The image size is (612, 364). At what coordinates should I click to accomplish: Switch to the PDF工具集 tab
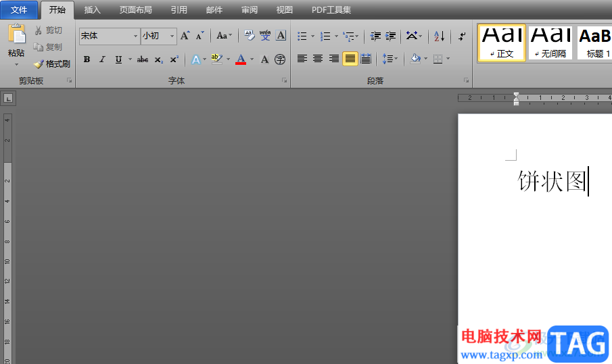331,9
